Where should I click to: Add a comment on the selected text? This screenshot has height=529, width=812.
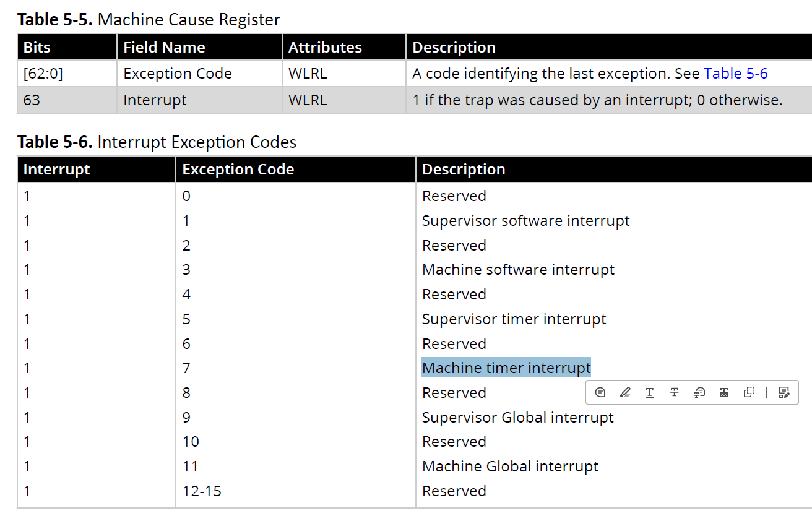(600, 392)
